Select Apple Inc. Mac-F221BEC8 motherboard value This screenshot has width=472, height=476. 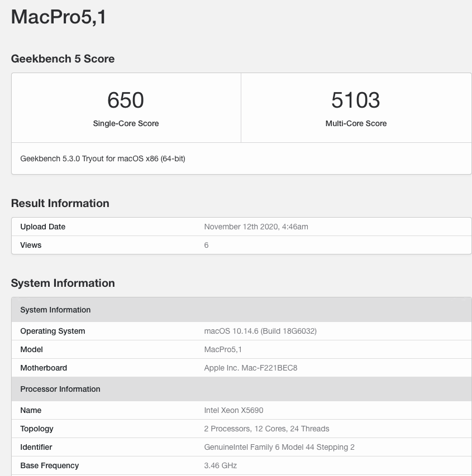coord(250,368)
